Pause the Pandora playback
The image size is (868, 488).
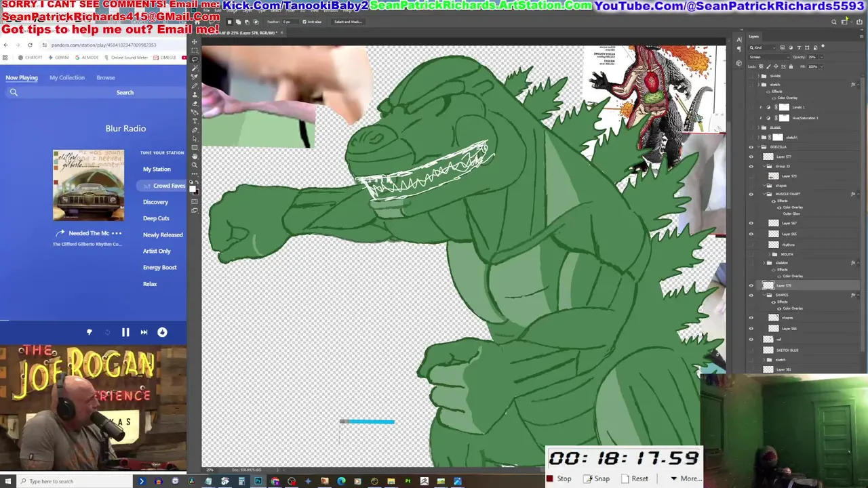125,332
